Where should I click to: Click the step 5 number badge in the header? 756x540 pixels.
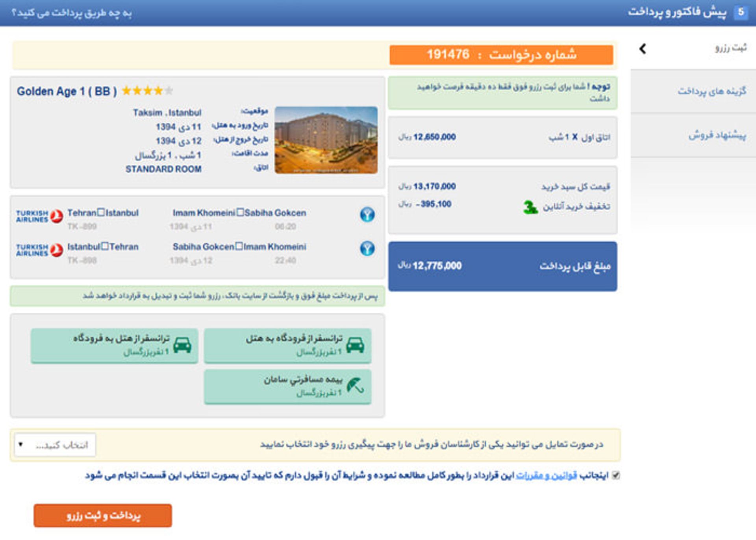(741, 12)
